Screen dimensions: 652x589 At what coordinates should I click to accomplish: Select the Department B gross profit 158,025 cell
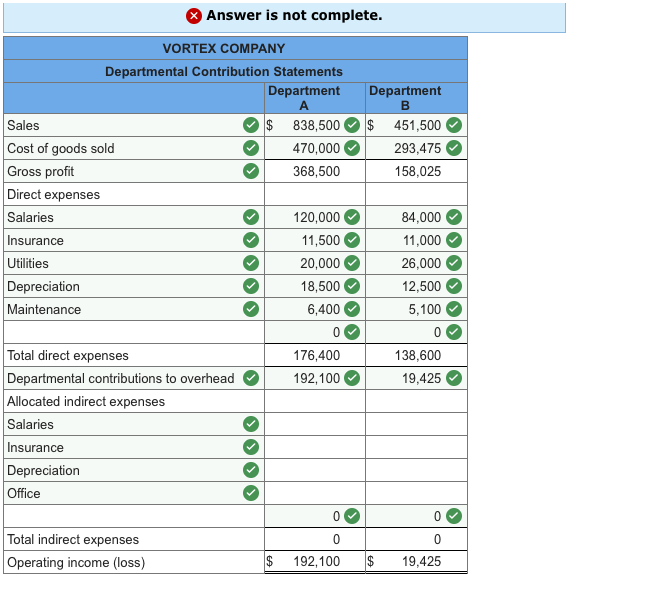click(x=416, y=171)
